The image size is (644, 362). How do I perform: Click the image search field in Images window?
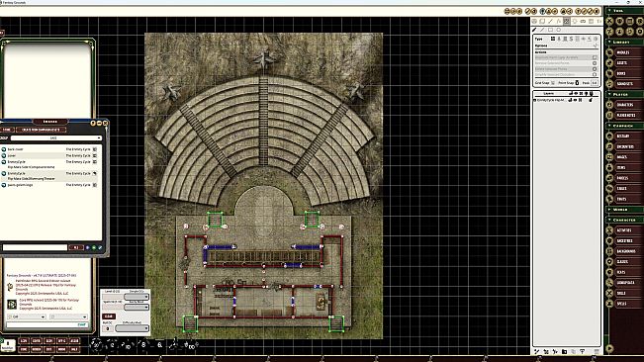[35, 247]
